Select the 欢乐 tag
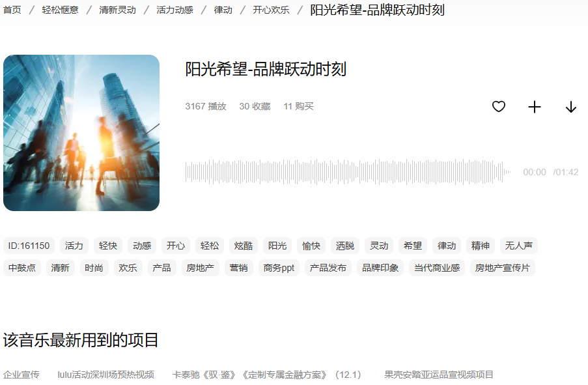 128,268
